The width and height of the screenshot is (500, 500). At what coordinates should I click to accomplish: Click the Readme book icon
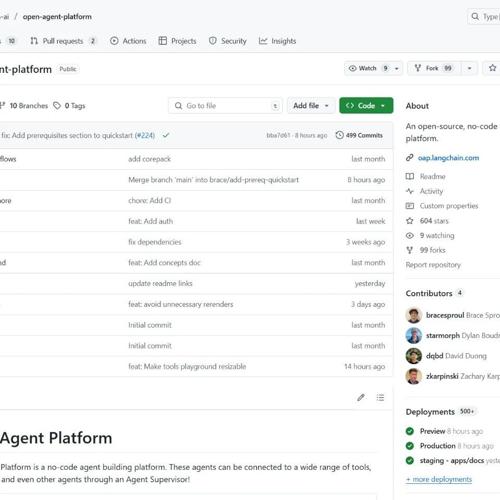point(410,176)
